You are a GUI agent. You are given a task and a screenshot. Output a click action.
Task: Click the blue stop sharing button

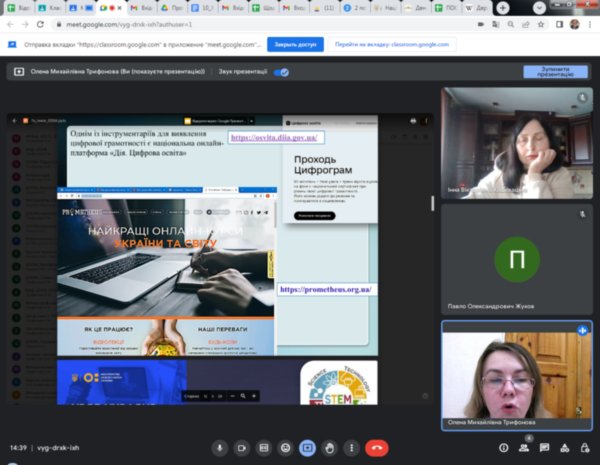tap(295, 44)
